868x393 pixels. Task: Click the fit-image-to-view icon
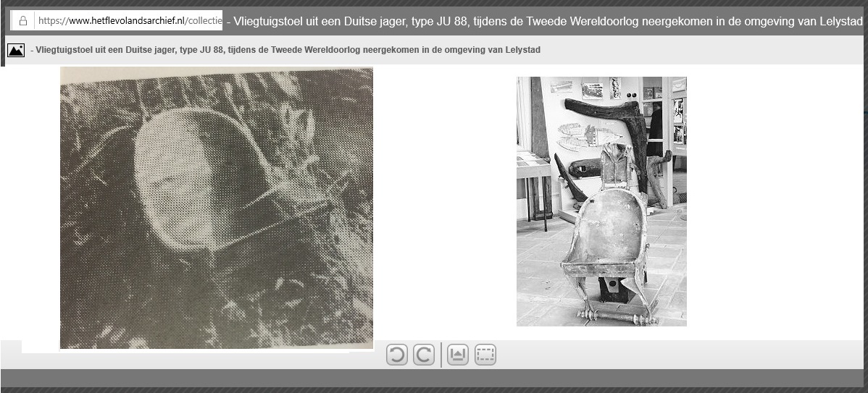pos(458,355)
